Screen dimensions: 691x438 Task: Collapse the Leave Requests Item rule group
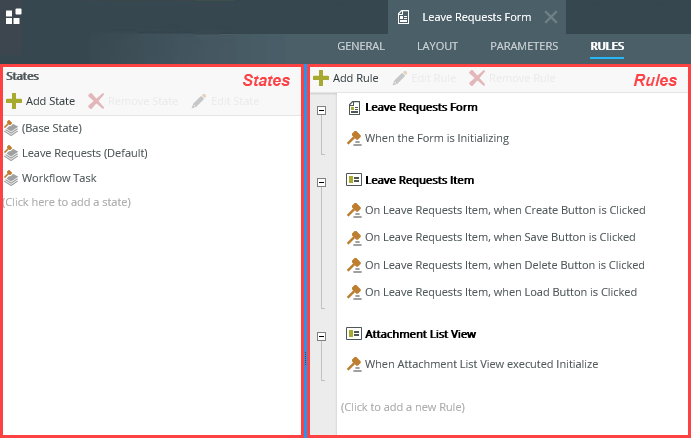click(322, 182)
